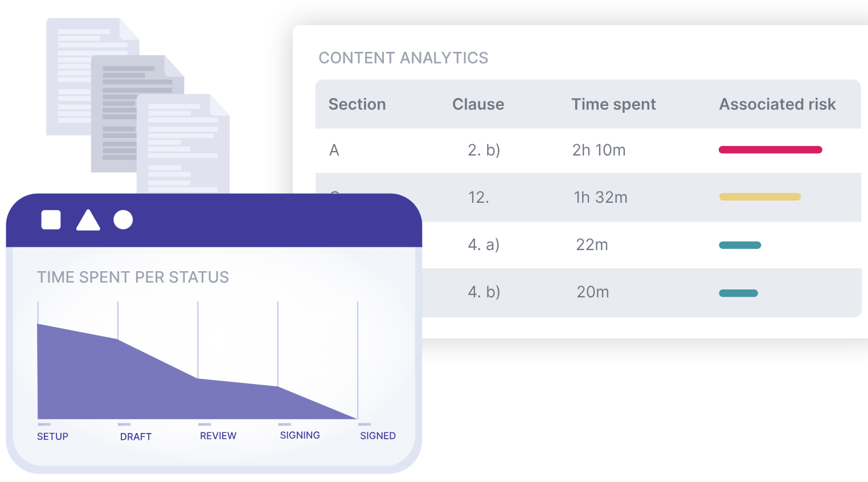
Task: Select the SETUP status label
Action: [x=52, y=436]
